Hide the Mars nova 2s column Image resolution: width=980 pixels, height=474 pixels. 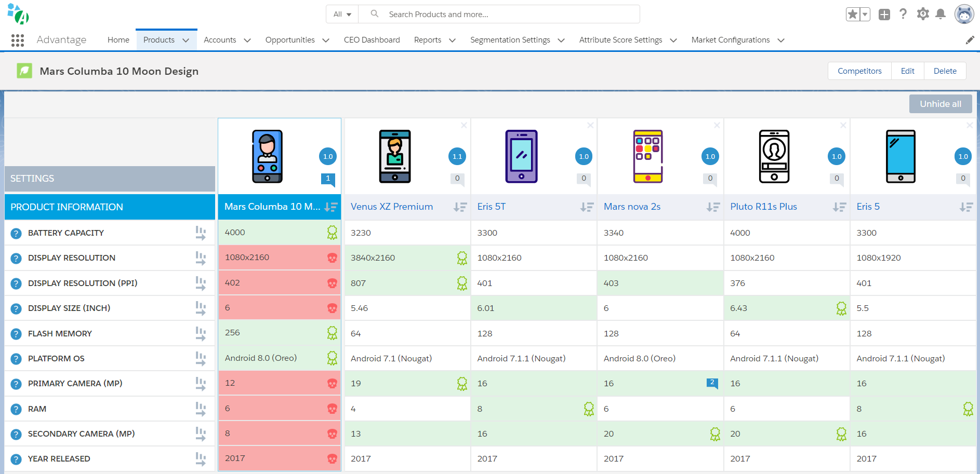(x=717, y=125)
